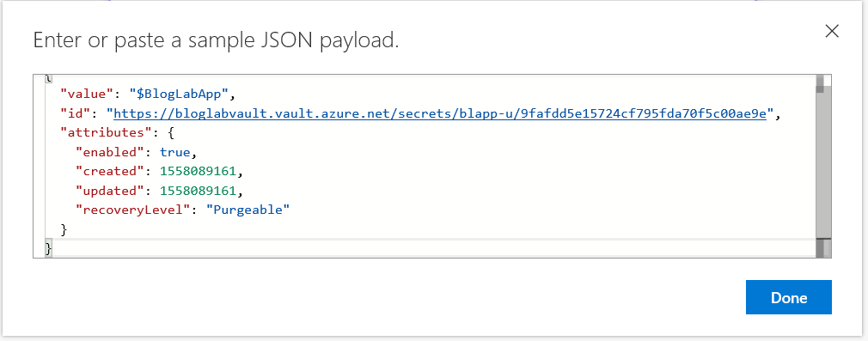This screenshot has height=341, width=868.
Task: Close the sample JSON payload dialog
Action: click(x=832, y=32)
